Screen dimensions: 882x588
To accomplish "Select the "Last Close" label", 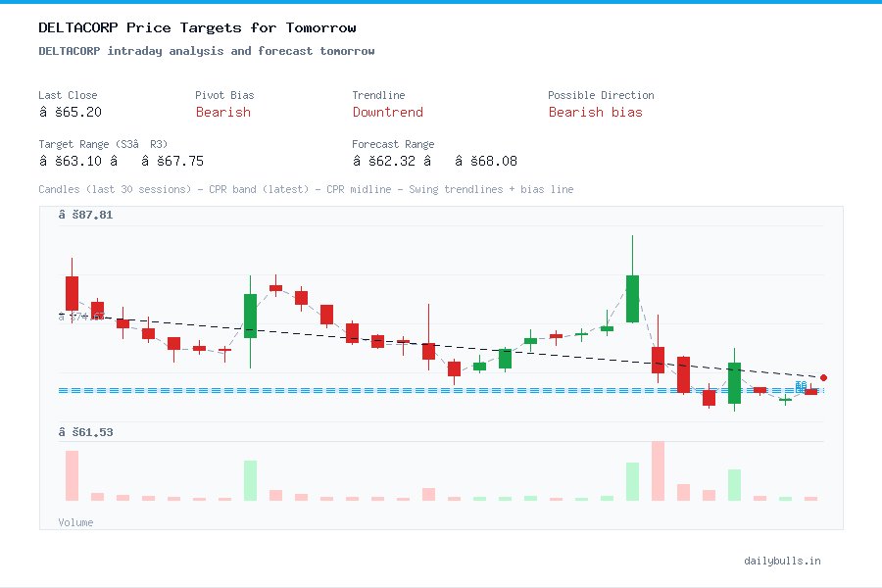I will tap(68, 95).
